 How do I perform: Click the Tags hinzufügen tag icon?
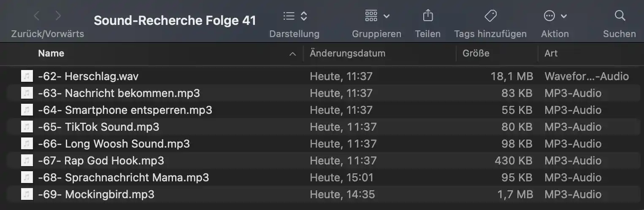coord(490,16)
